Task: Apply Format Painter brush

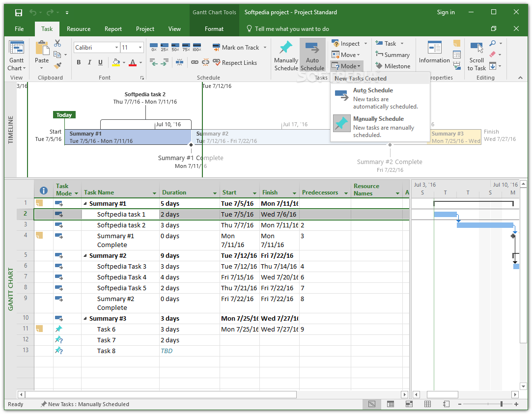Action: pyautogui.click(x=57, y=65)
